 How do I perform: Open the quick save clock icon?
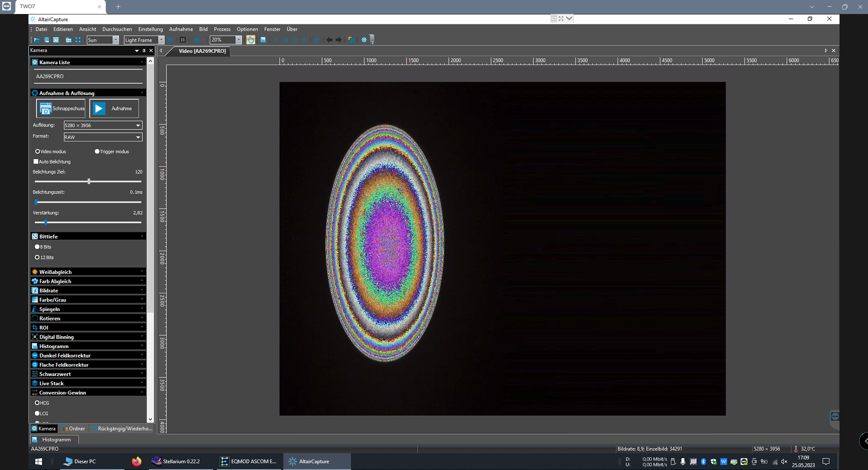pos(56,40)
